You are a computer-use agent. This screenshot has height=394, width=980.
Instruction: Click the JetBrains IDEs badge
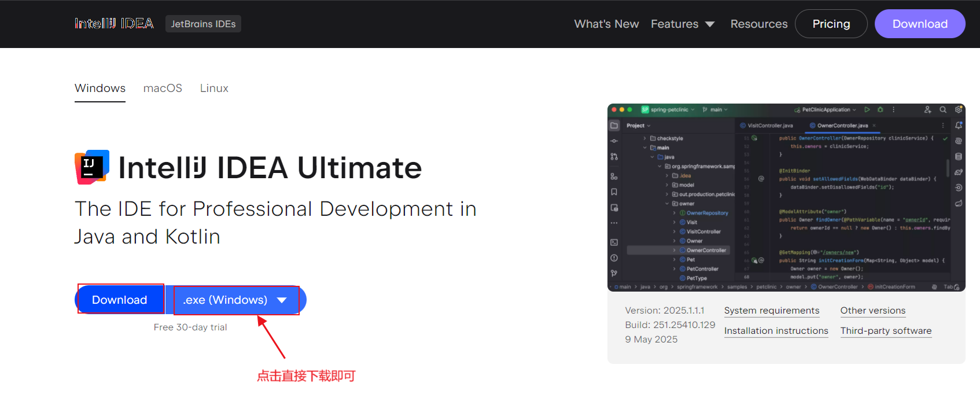[x=203, y=24]
